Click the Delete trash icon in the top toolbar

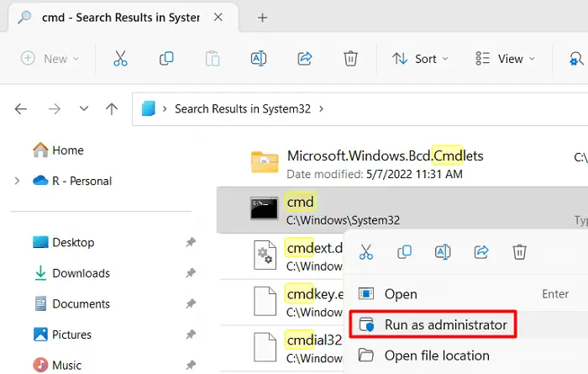tap(350, 59)
